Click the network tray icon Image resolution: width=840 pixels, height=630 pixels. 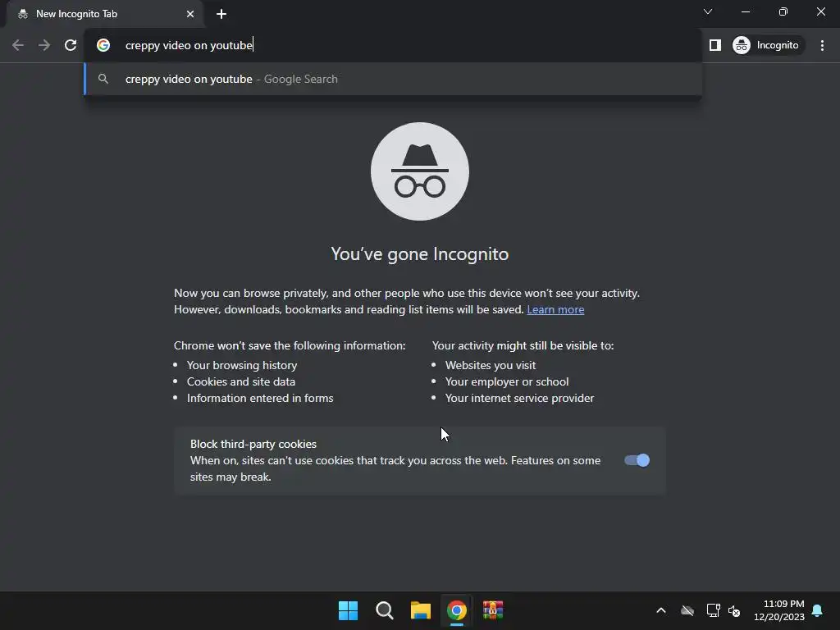pos(713,610)
